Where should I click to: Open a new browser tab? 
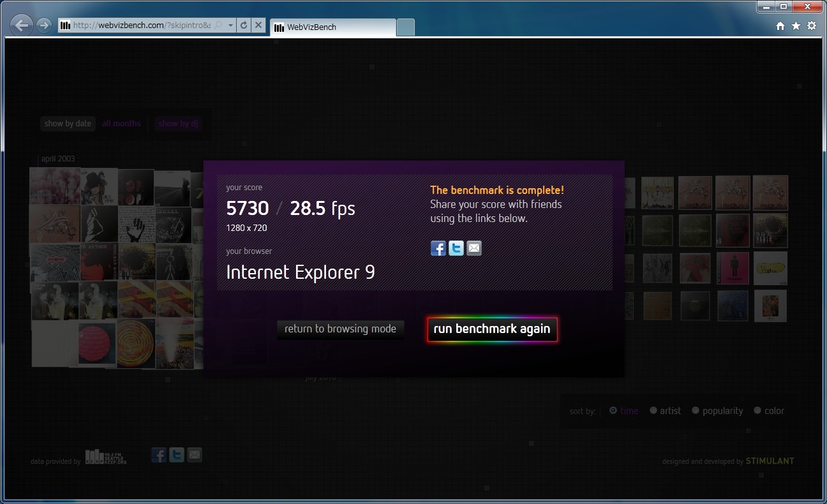coord(405,27)
